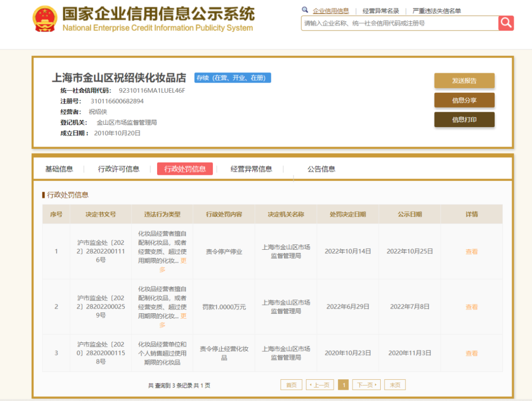
Task: Click the 发送报告 button
Action: point(464,81)
